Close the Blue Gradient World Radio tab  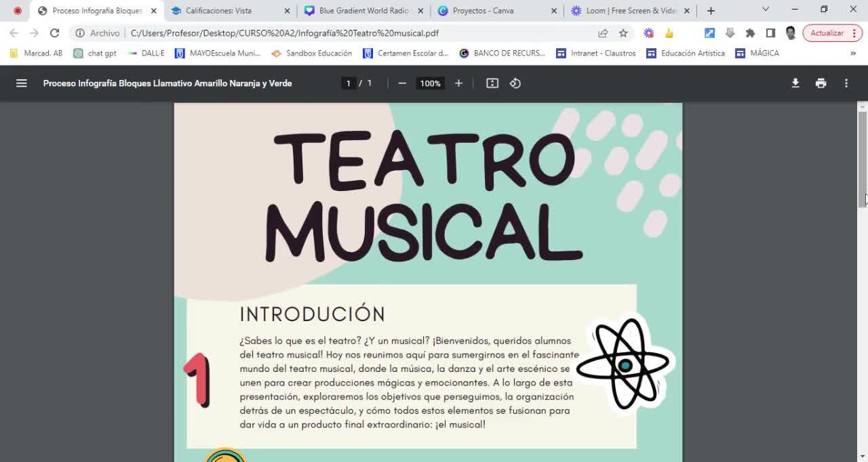point(420,11)
